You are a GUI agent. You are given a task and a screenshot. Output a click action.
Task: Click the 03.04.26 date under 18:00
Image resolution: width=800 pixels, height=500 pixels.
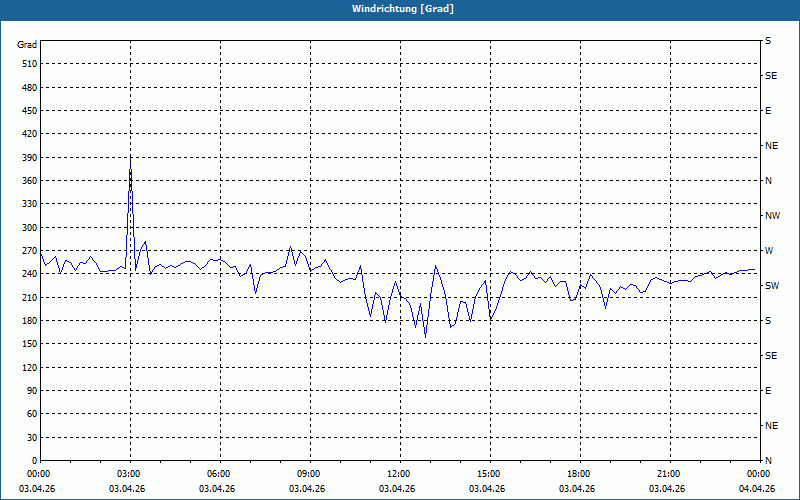[x=577, y=489]
